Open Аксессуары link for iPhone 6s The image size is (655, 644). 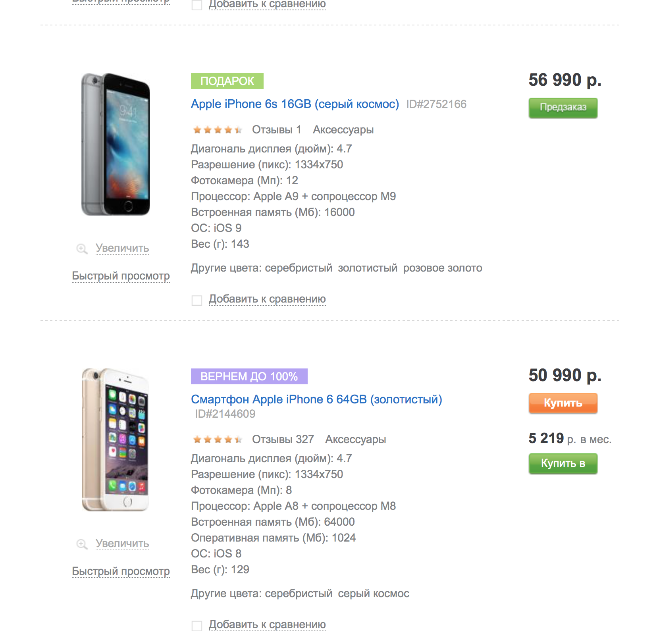343,130
